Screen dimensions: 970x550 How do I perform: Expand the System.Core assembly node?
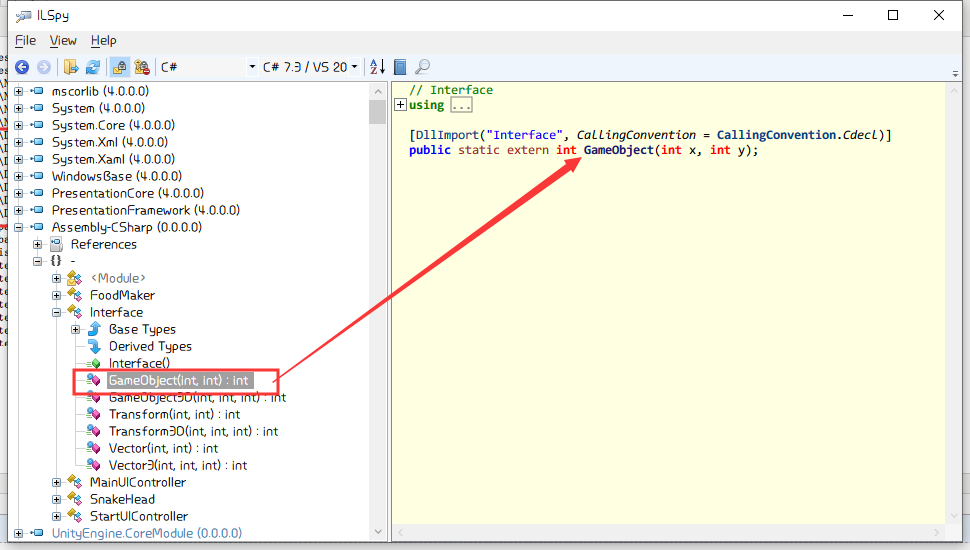coord(19,126)
